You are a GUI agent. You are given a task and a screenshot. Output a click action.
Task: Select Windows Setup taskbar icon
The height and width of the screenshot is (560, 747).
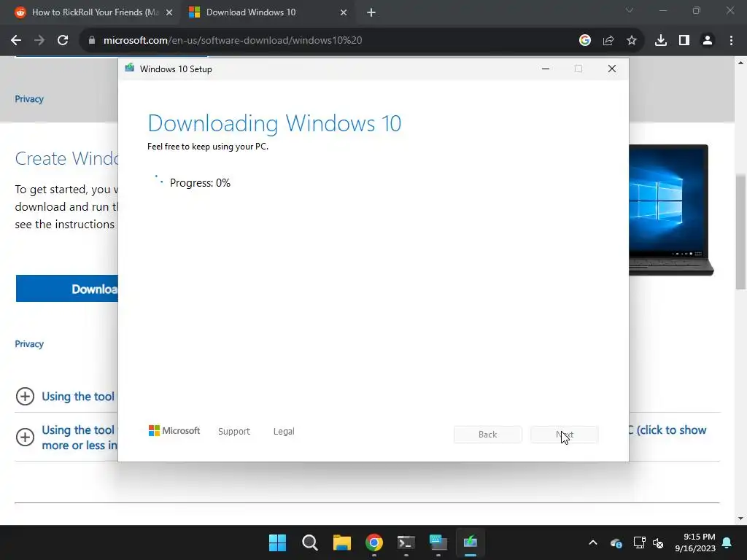471,542
